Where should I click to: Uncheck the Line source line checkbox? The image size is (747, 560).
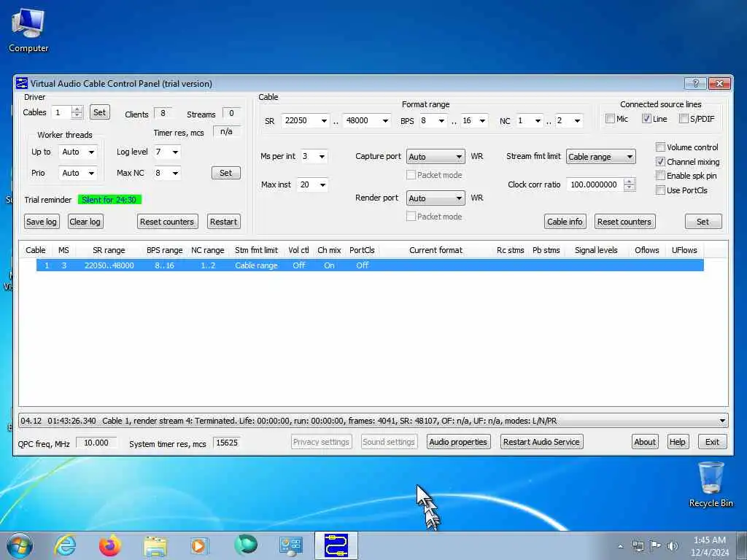coord(646,119)
